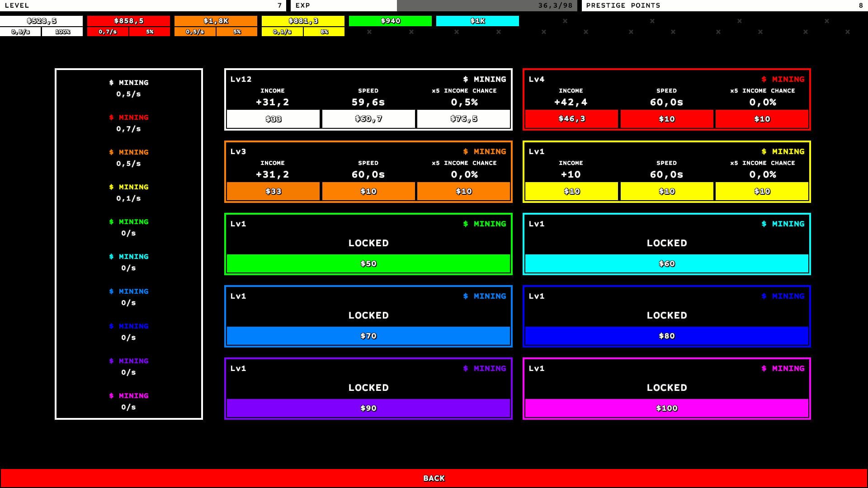
Task: Click the $ MINING icon on green locked panel
Action: (x=484, y=224)
